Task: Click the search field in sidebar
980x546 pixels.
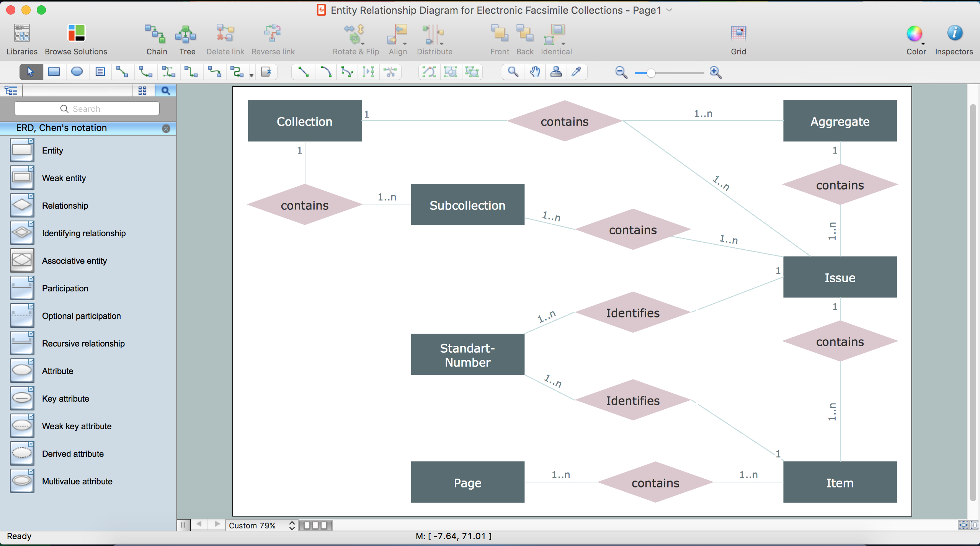Action: (x=86, y=108)
